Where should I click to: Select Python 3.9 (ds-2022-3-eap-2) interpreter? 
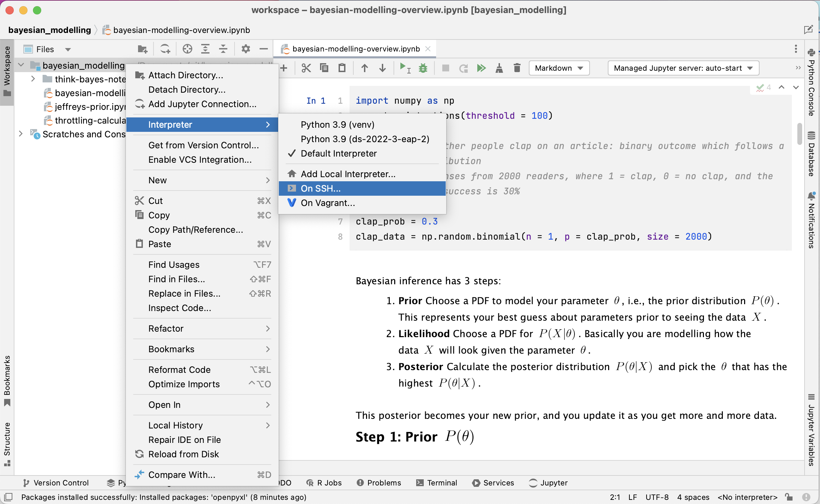tap(362, 139)
